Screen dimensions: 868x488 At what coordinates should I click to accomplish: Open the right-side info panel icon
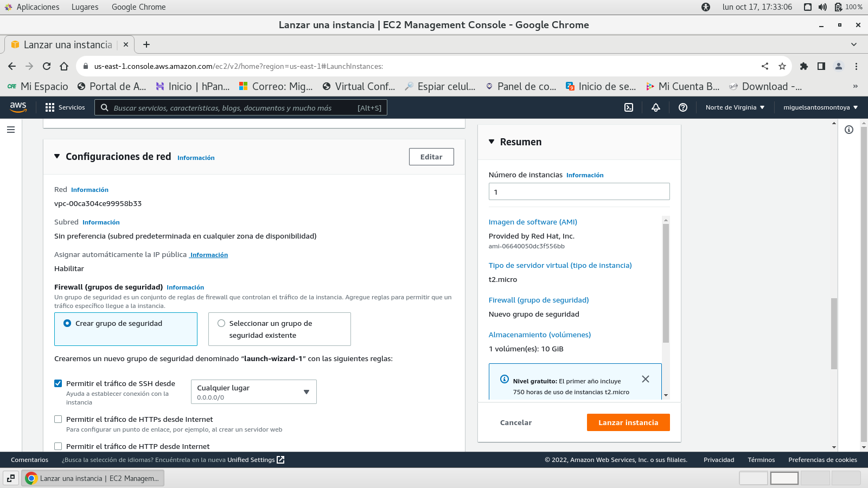click(849, 130)
